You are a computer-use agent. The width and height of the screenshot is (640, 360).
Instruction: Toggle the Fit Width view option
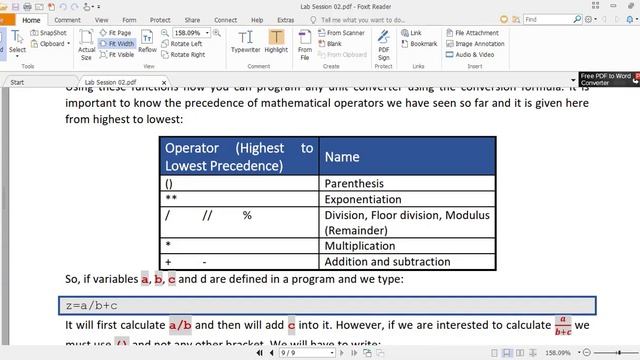(117, 44)
